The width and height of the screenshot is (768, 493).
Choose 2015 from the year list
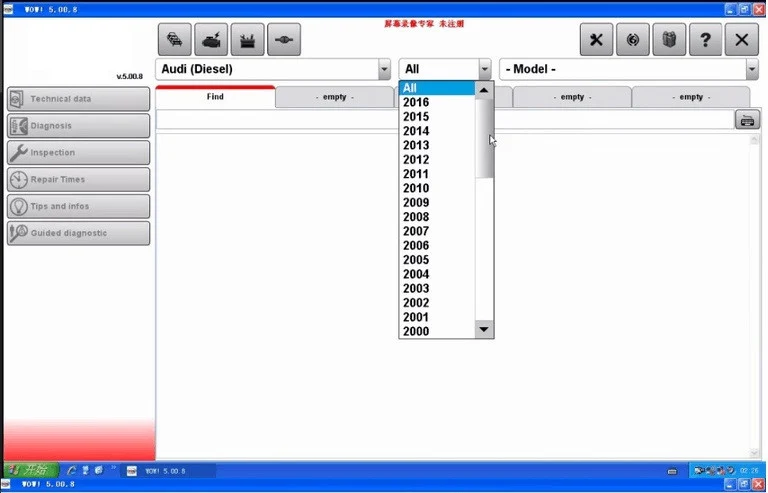[437, 117]
